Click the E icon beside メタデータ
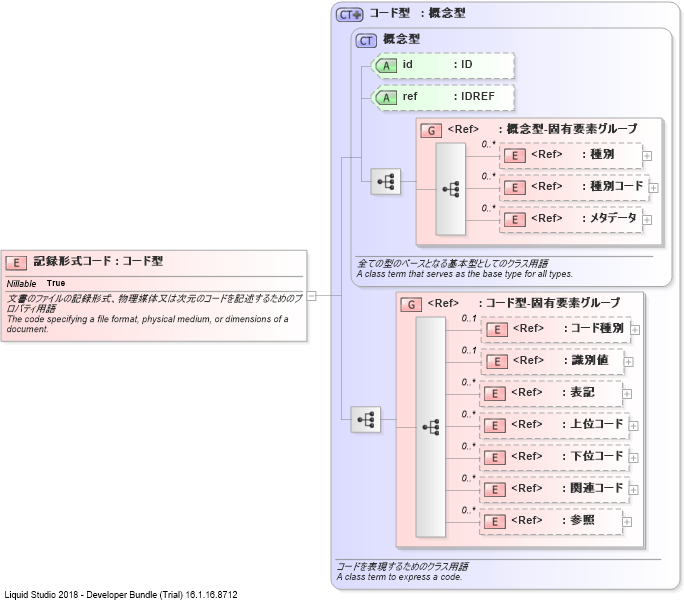Viewport: 684px width, 600px height. coord(515,220)
